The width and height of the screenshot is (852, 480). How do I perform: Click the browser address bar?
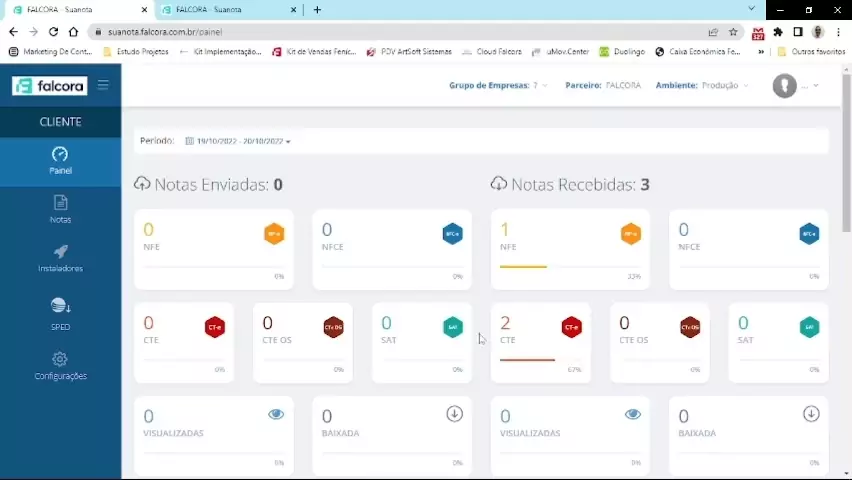(x=400, y=32)
